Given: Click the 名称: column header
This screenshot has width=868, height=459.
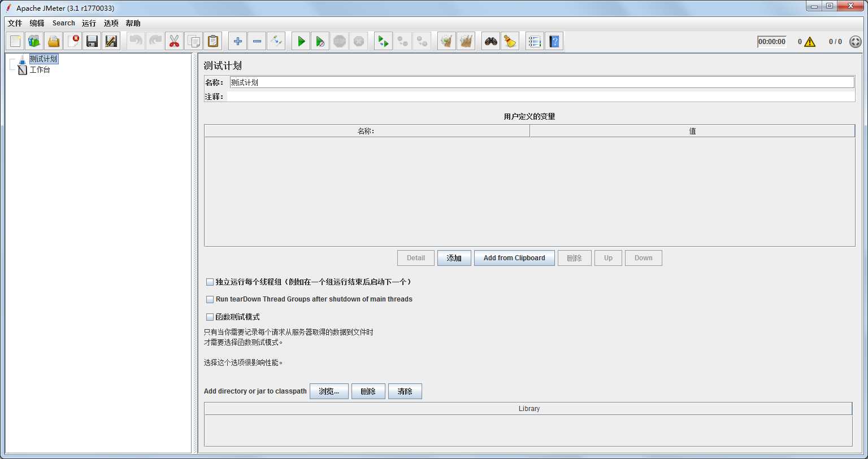Looking at the screenshot, I should pyautogui.click(x=367, y=131).
